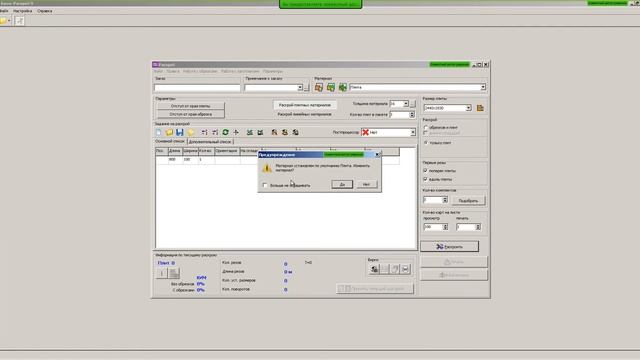Viewport: 640px width, 360px height.
Task: Click the 'Ориентация' column header in the table
Action: click(x=227, y=151)
